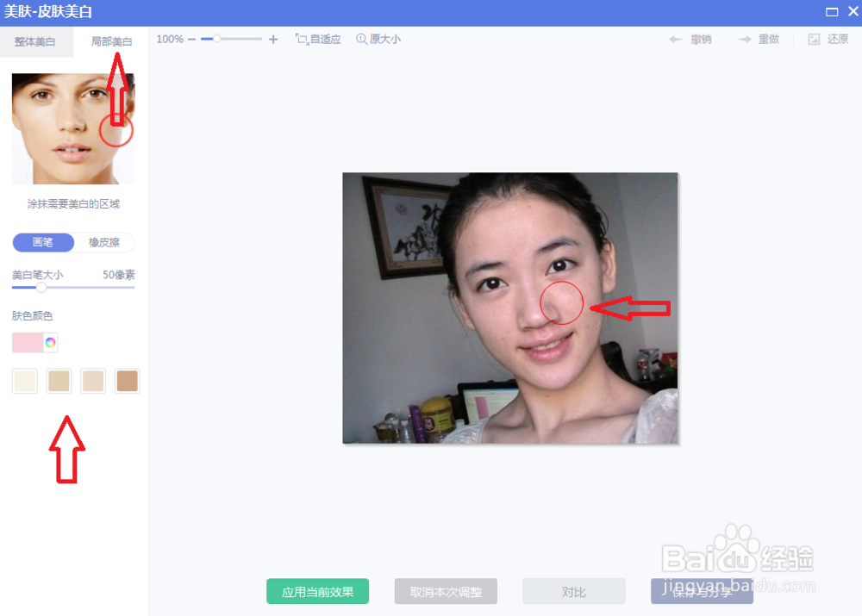862x616 pixels.
Task: Click the 保存与分享 button
Action: click(701, 591)
